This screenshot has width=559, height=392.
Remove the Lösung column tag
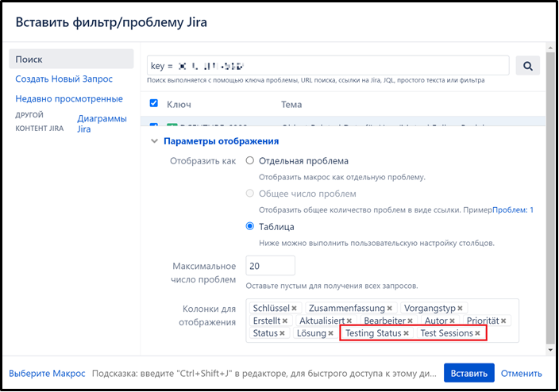coord(331,333)
